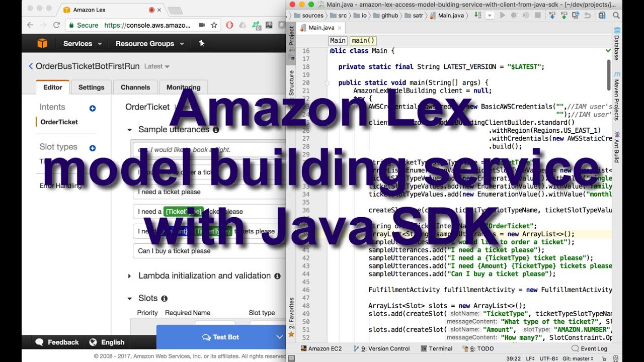644x362 pixels.
Task: Go back via OrderBusTicketBotFirstRun chevron
Action: (31, 66)
